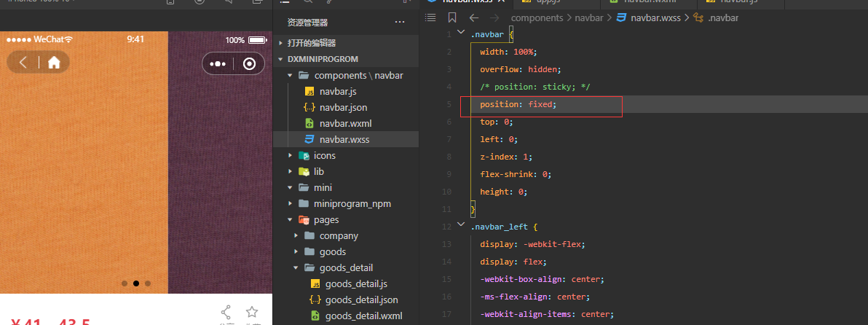
Task: Click the components breadcrumb
Action: pyautogui.click(x=537, y=17)
